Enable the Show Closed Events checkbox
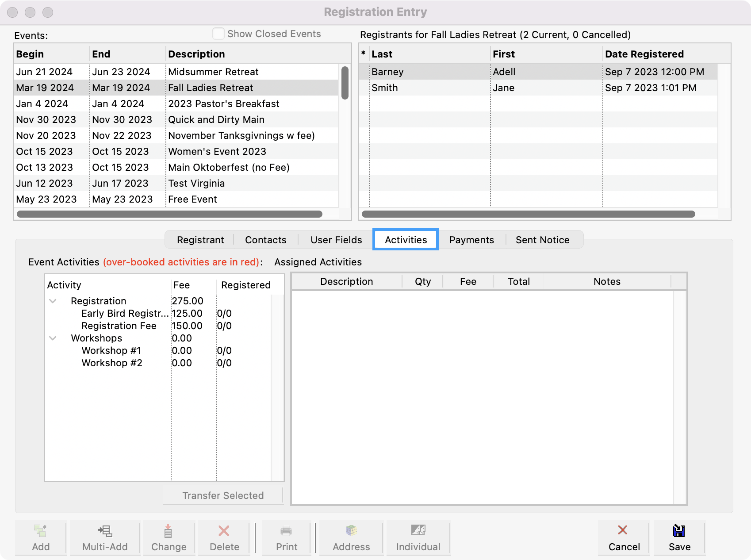Image resolution: width=751 pixels, height=560 pixels. point(218,34)
